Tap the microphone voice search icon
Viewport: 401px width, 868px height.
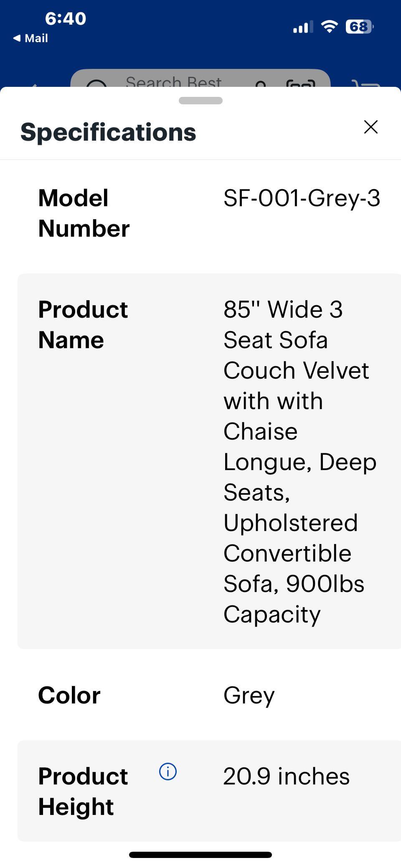[261, 84]
